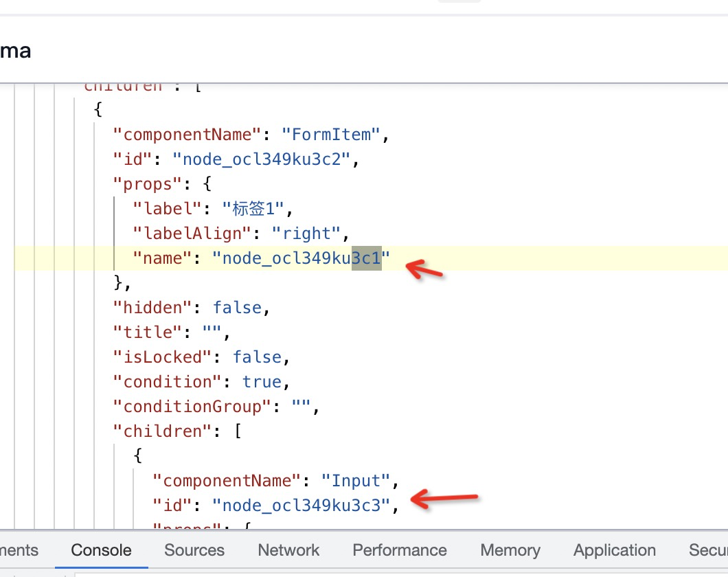Click the "Input" componentName value
Screen dimensions: 728x577
tap(356, 481)
